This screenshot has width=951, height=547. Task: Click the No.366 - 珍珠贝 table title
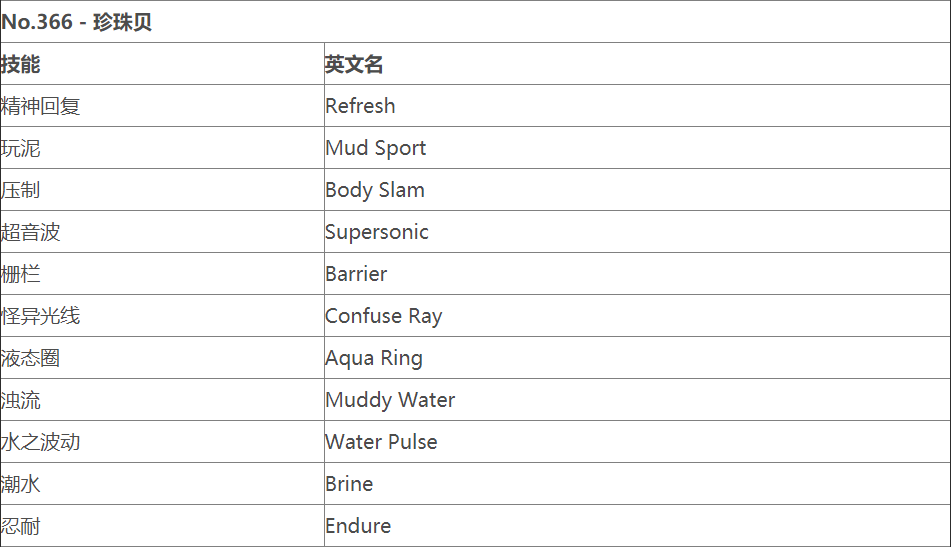[x=77, y=22]
